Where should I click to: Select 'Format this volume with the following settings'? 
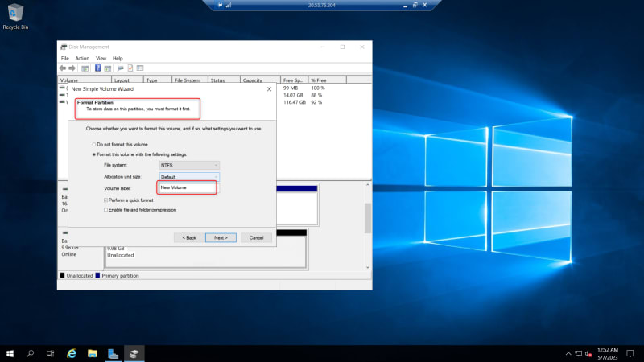(x=139, y=154)
